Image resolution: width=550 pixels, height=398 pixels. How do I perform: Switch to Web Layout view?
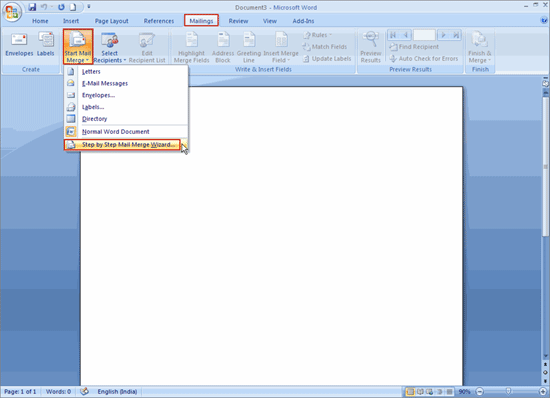pyautogui.click(x=430, y=392)
